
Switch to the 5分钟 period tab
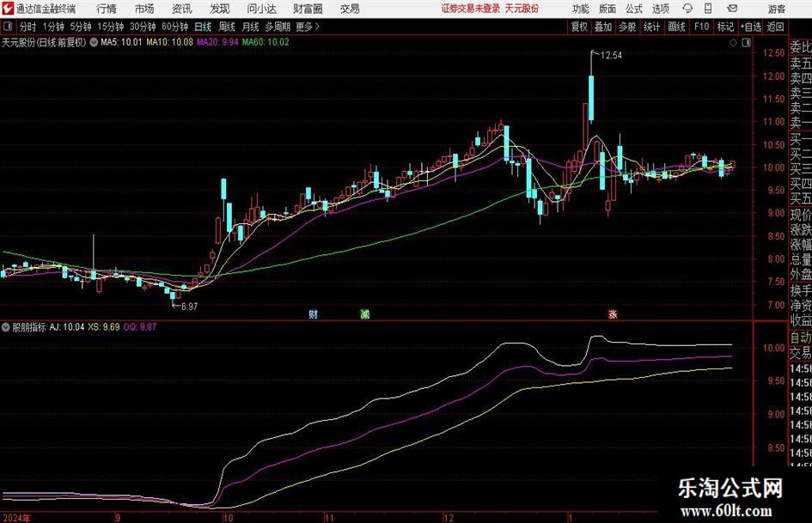tap(81, 27)
